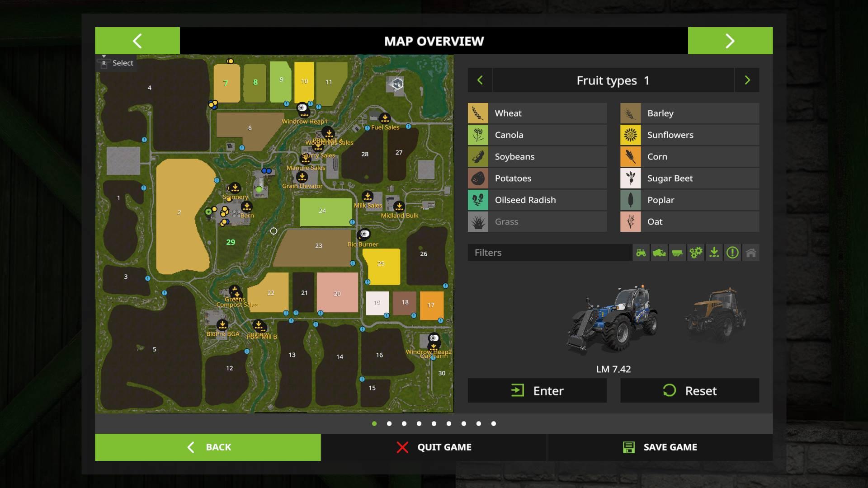The width and height of the screenshot is (868, 488).
Task: Click the Save Game button
Action: click(660, 447)
